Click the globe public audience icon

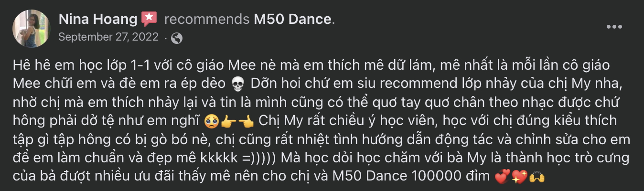point(177,38)
